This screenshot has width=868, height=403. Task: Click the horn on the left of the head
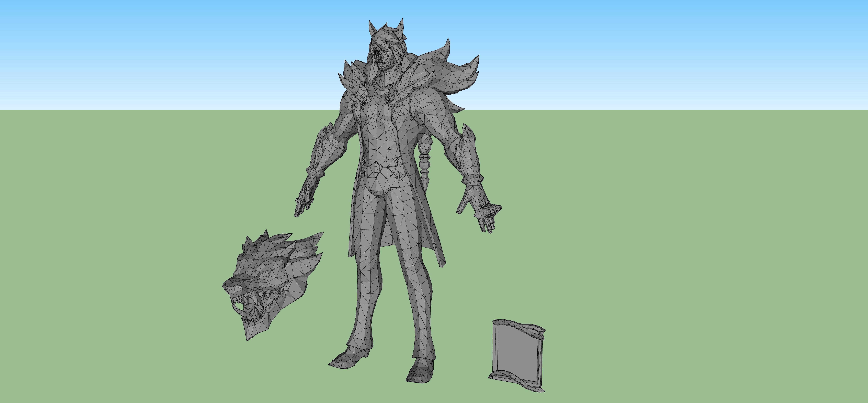coord(372,27)
